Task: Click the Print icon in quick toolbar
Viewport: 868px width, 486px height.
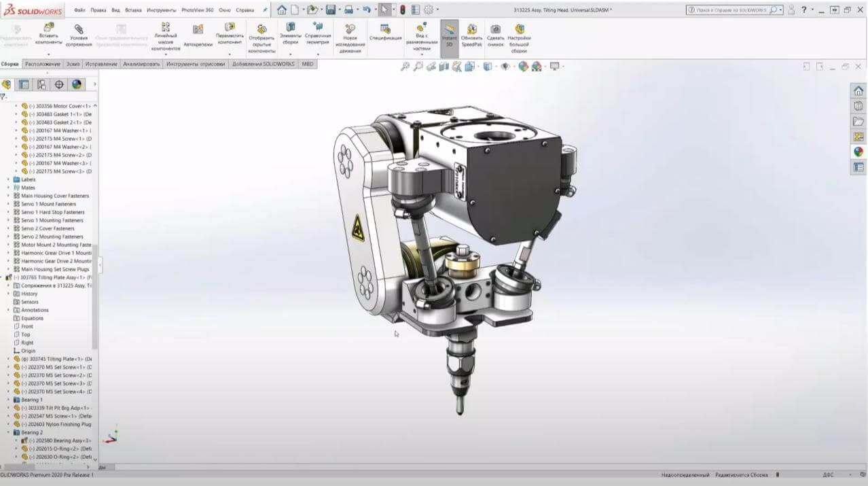Action: click(348, 10)
